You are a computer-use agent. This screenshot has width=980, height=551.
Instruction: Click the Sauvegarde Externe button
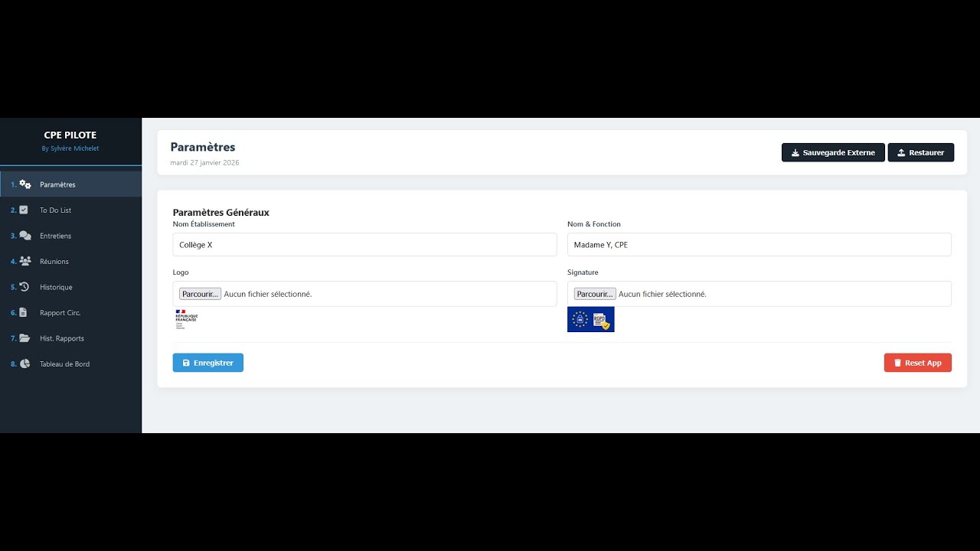point(833,152)
